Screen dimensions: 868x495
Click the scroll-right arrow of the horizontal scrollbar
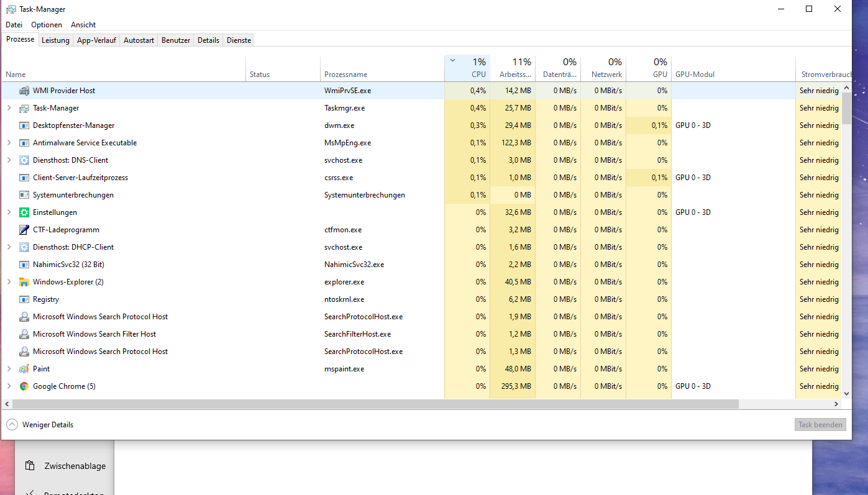(836, 404)
